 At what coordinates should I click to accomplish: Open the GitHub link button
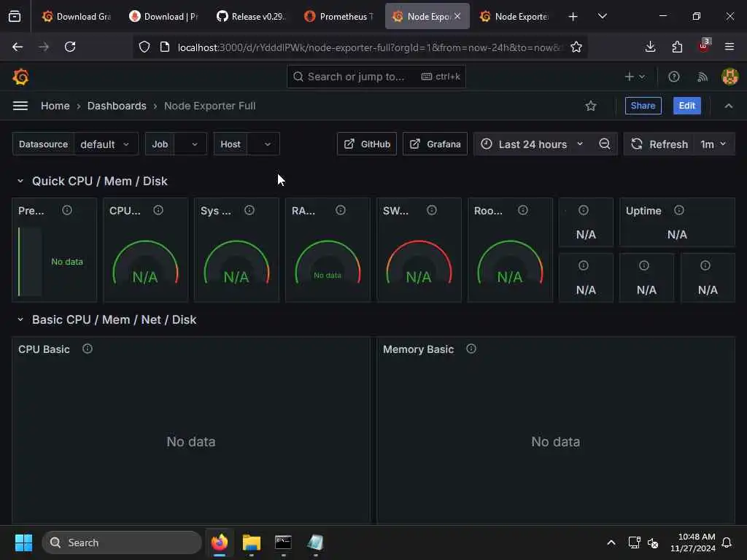pos(367,144)
